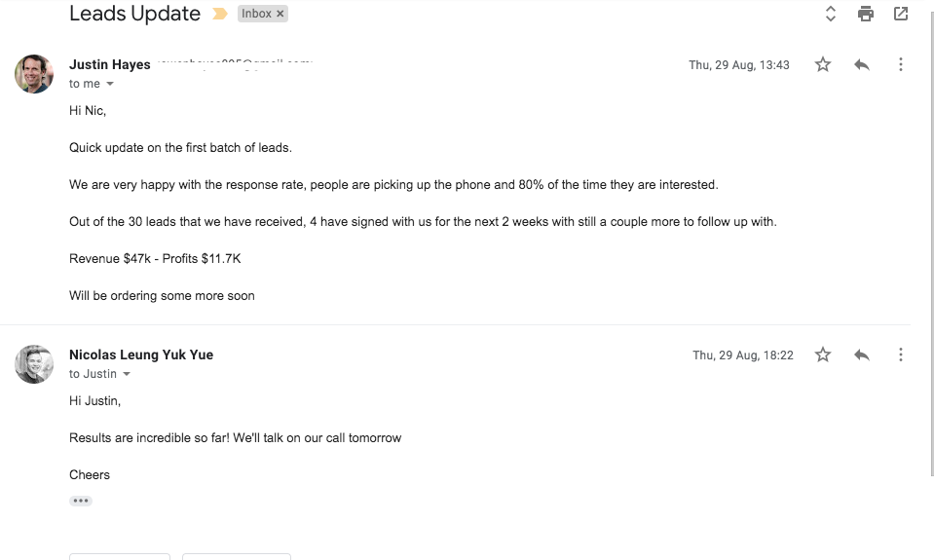Click the sender name Justin Hayes

pyautogui.click(x=110, y=64)
